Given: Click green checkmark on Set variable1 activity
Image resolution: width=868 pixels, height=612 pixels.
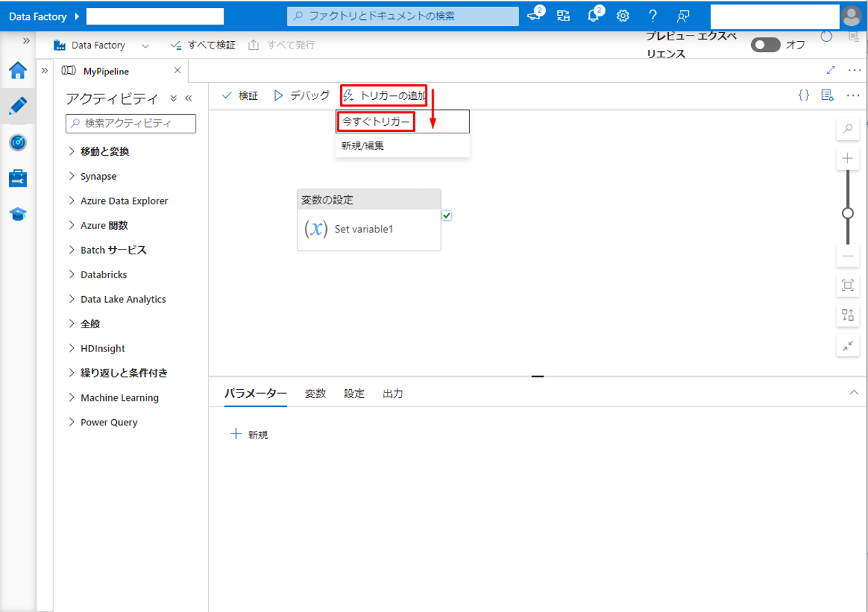Looking at the screenshot, I should point(447,215).
